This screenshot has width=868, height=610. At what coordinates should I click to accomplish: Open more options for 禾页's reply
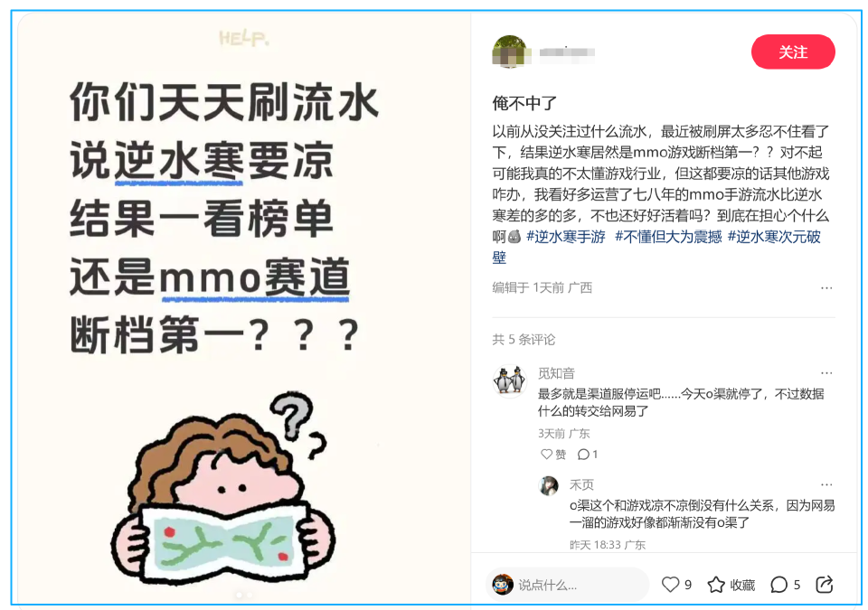pos(826,484)
